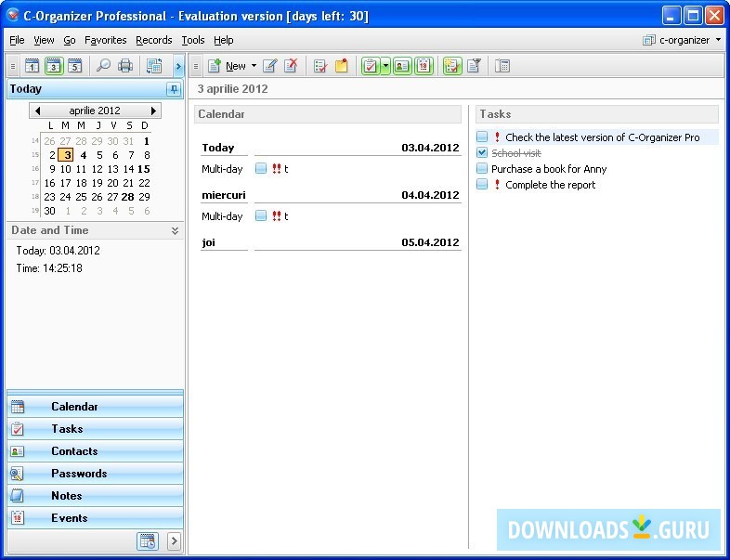Image resolution: width=730 pixels, height=560 pixels.
Task: Select day 3 highlighted in mini calendar
Action: pyautogui.click(x=66, y=155)
